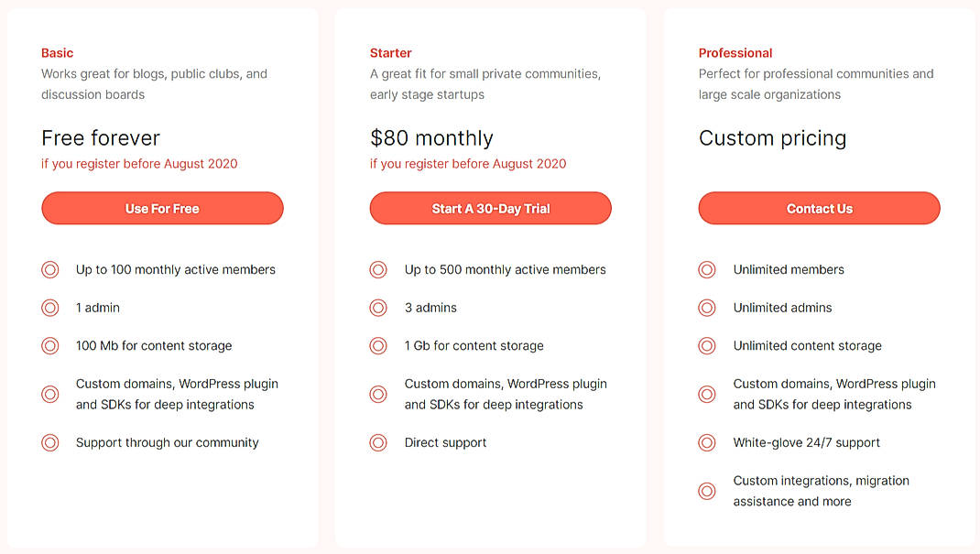The image size is (980, 554).
Task: Click the $80 monthly price text
Action: (431, 137)
